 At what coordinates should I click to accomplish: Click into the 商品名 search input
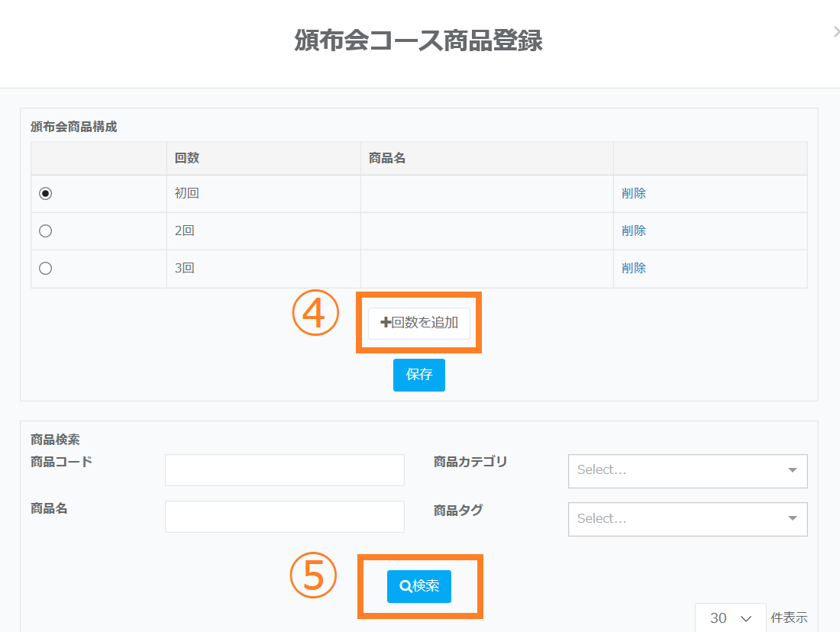[284, 517]
